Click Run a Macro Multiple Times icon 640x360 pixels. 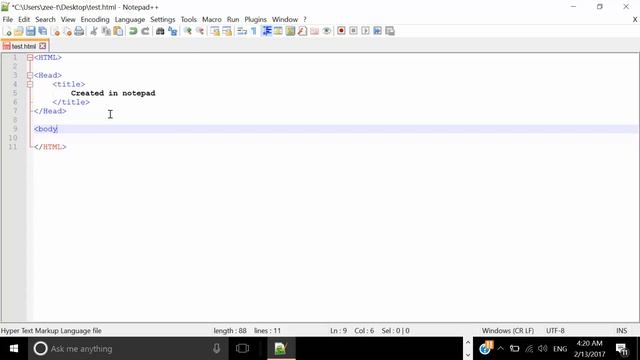point(378,31)
